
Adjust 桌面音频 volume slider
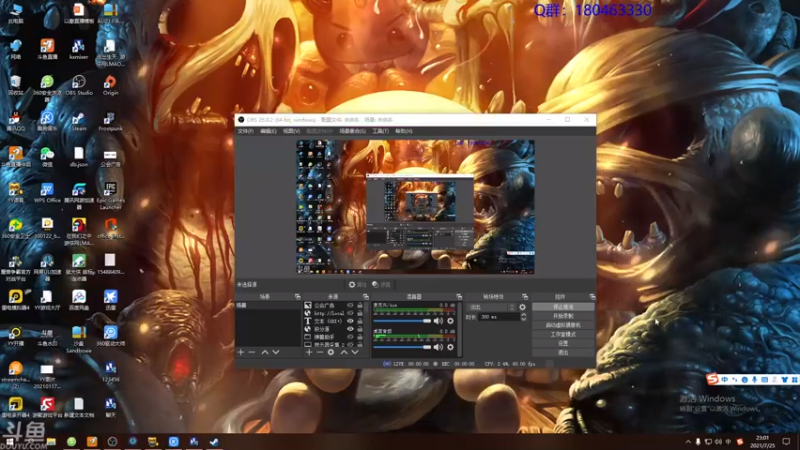[402, 347]
